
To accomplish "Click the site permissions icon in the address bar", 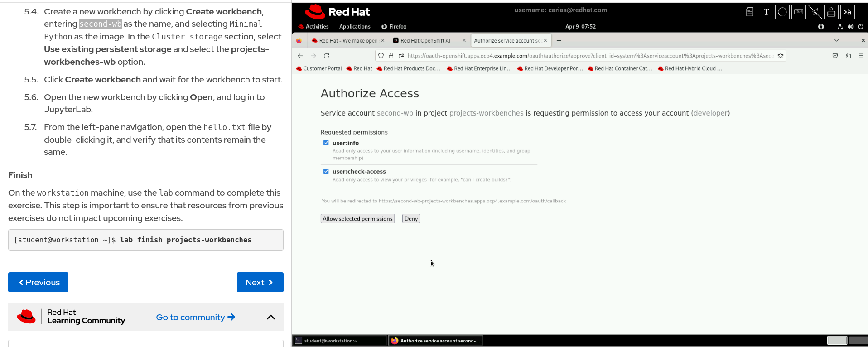I will click(x=401, y=56).
